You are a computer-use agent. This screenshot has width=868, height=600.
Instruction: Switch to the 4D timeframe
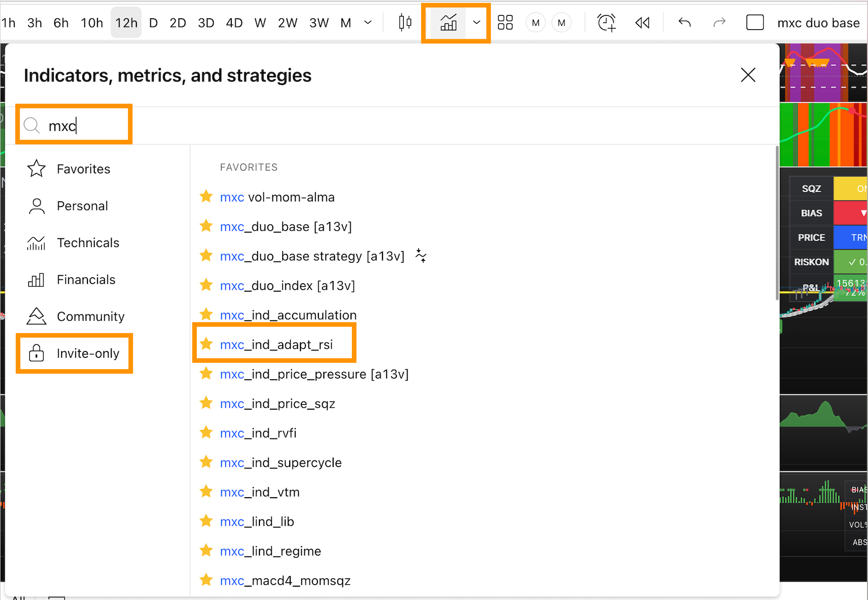tap(234, 23)
